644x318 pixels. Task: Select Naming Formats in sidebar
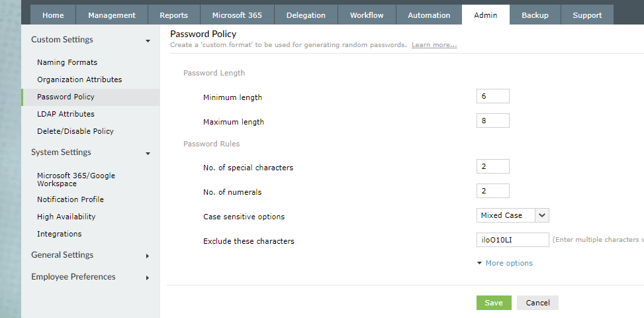tap(67, 62)
